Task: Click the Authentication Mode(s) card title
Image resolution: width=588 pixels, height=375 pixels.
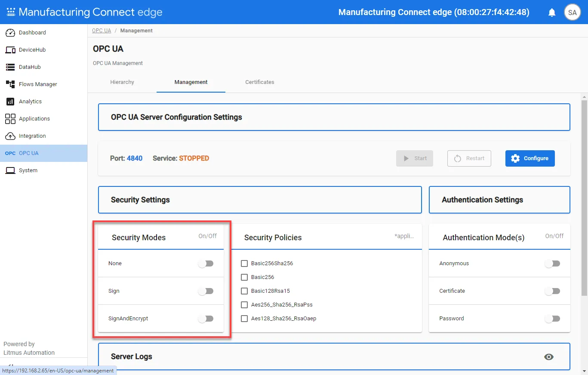Action: tap(483, 238)
